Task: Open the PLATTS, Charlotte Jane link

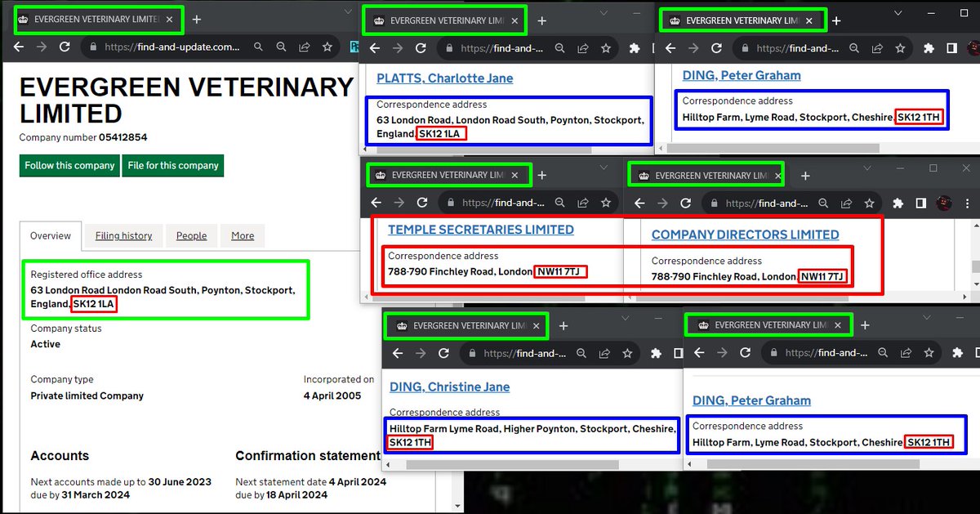Action: click(445, 78)
